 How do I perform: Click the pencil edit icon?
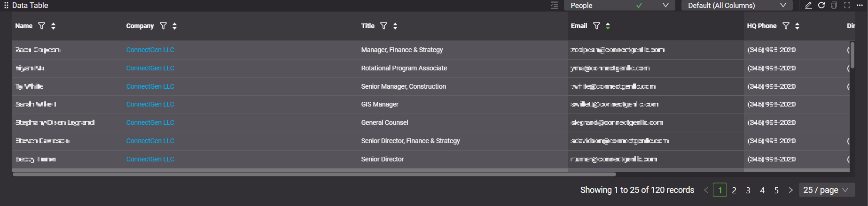[x=808, y=5]
